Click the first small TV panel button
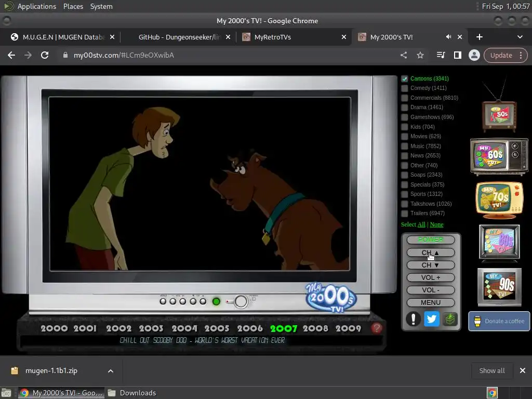Screen dimensions: 532x399 [x=163, y=301]
